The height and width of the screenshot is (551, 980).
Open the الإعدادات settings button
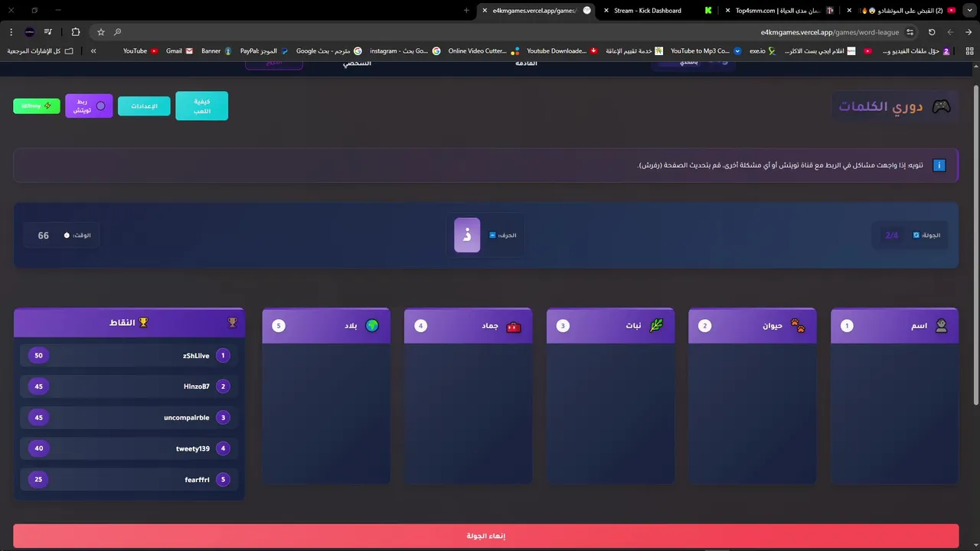coord(144,106)
